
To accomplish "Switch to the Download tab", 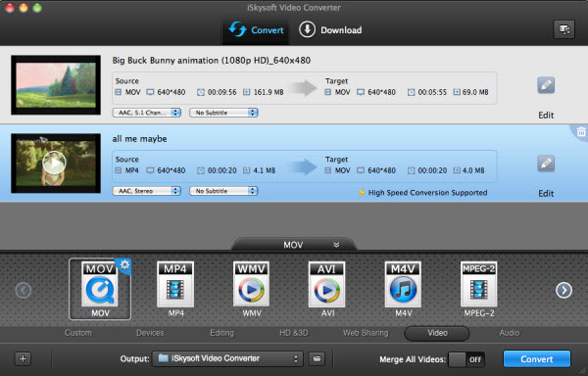I will (330, 30).
